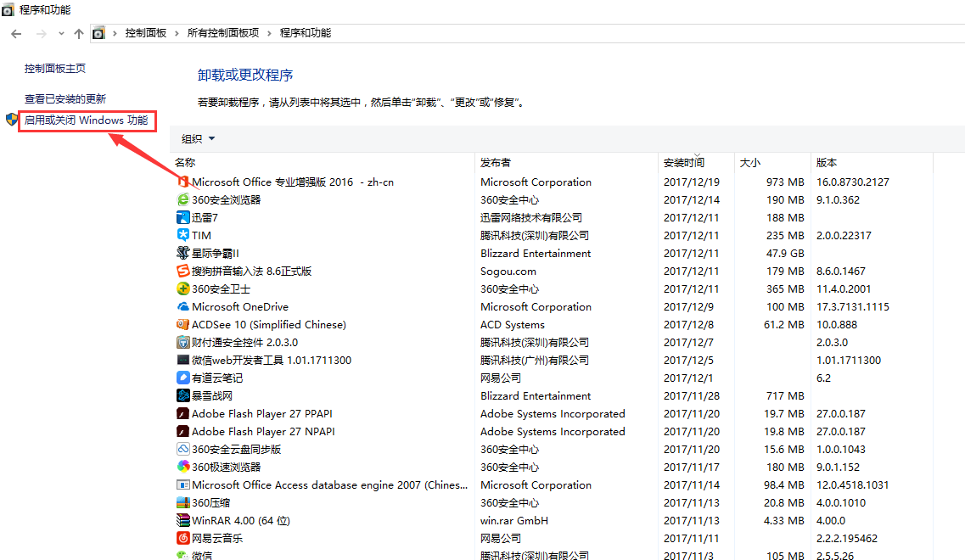Image resolution: width=965 pixels, height=560 pixels.
Task: Open 启用或关闭 Windows 功能 link
Action: click(86, 120)
